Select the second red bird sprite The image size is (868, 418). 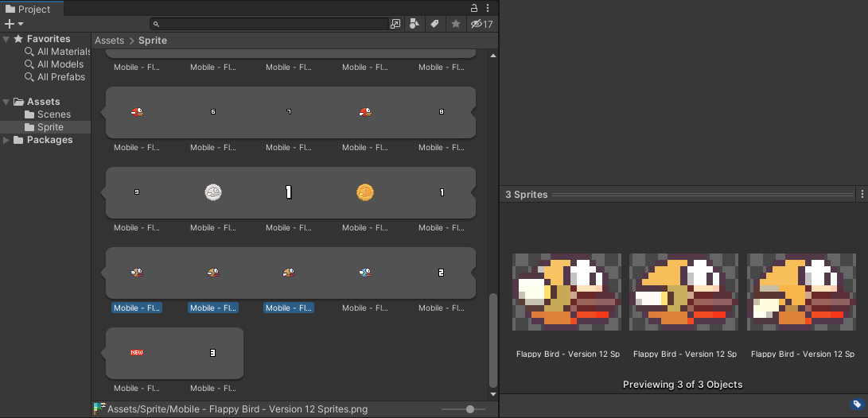click(x=365, y=112)
